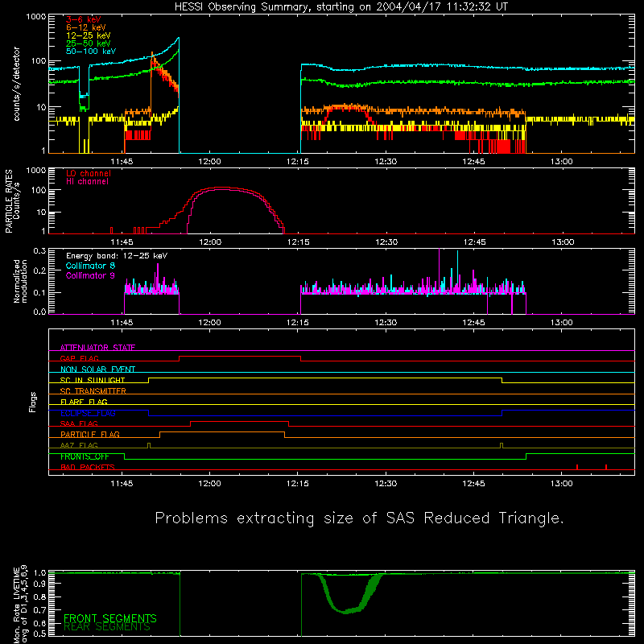Click the 'HI channel' legend label
Screen dimensions: 644x644
pyautogui.click(x=87, y=182)
